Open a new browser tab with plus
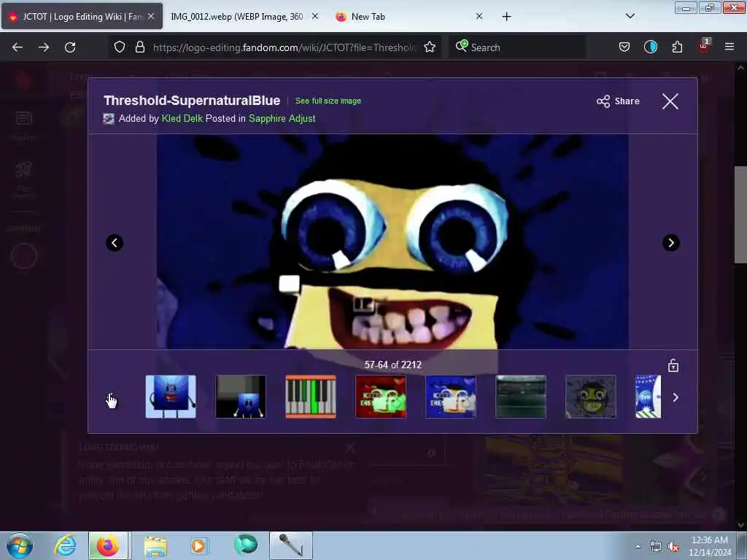The width and height of the screenshot is (747, 560). 506,17
